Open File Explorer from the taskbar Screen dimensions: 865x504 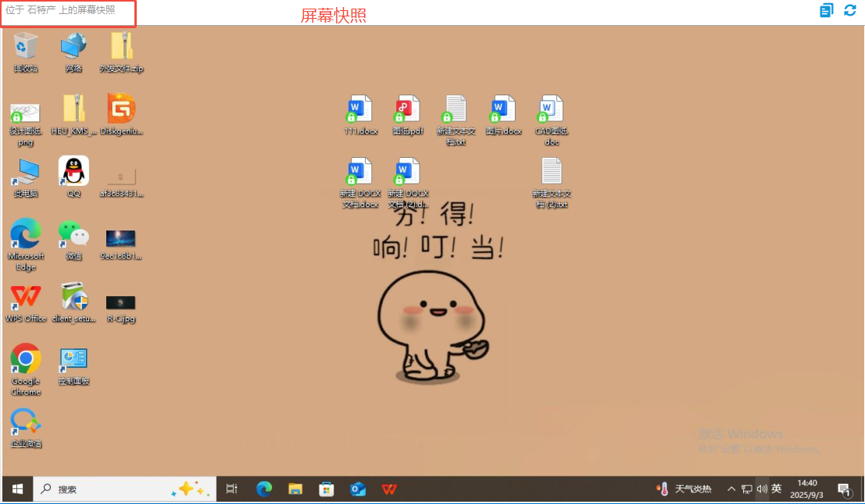click(x=295, y=489)
